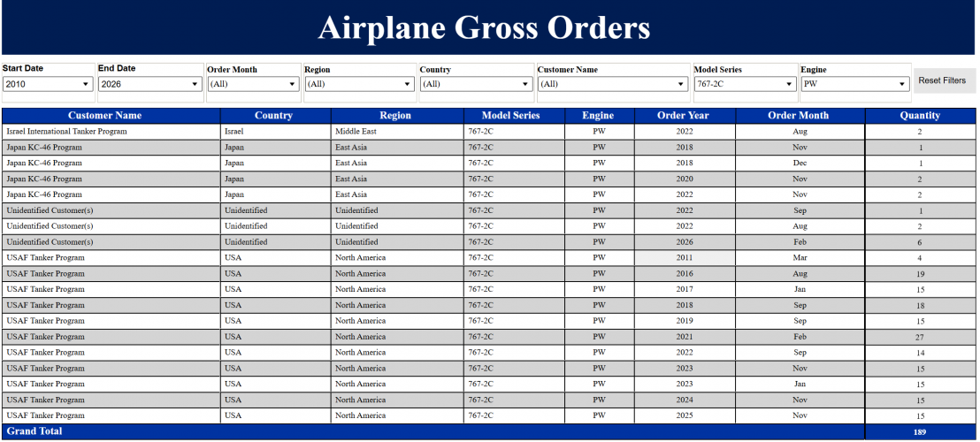The image size is (980, 442).
Task: Open the Engine filter showing PW
Action: (x=855, y=84)
